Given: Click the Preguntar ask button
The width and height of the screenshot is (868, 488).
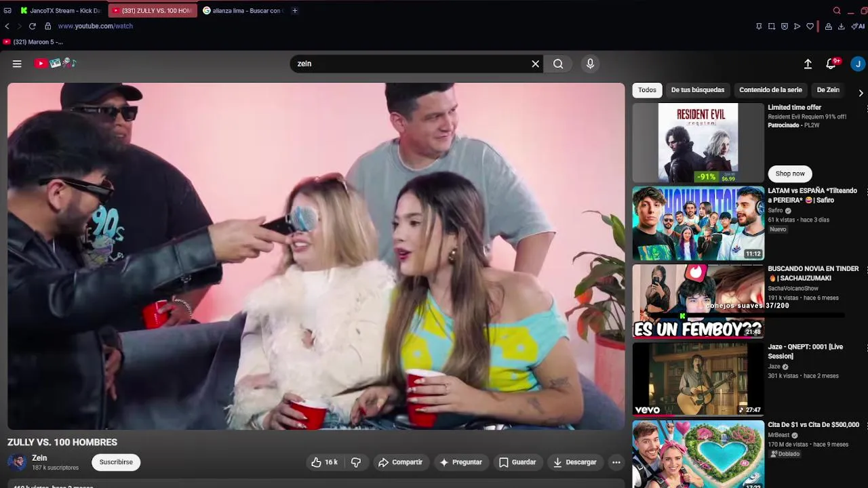Looking at the screenshot, I should pyautogui.click(x=461, y=462).
